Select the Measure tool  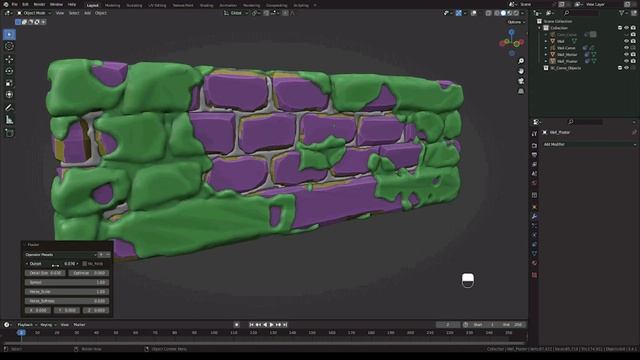(x=9, y=120)
